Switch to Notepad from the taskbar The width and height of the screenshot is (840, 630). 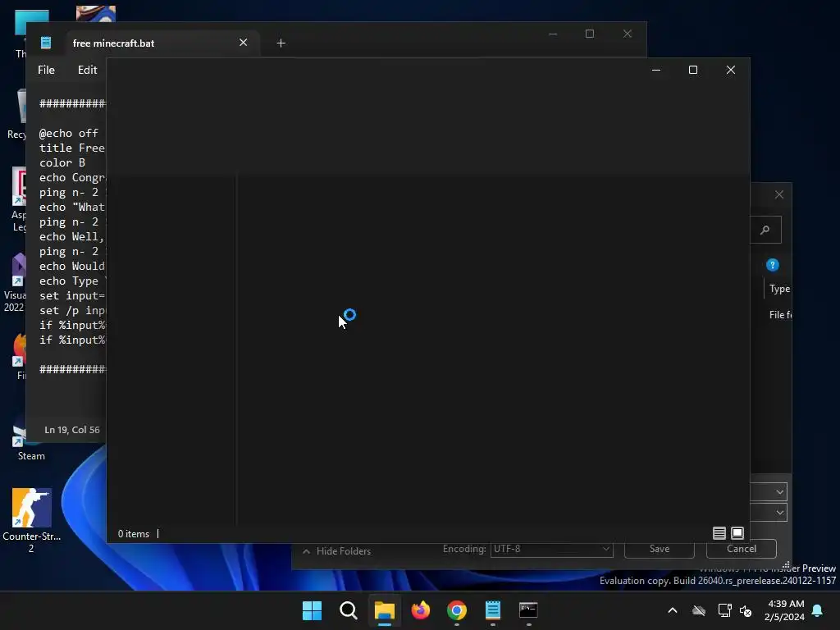coord(493,610)
